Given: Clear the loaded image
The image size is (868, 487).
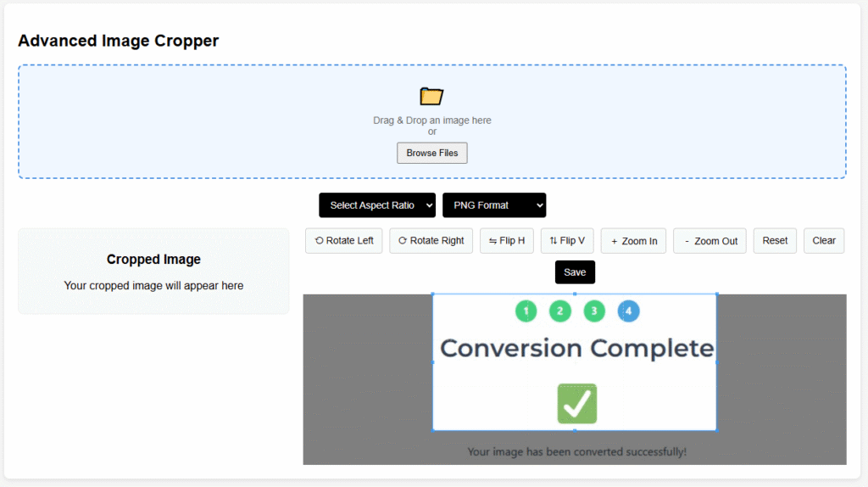Looking at the screenshot, I should point(824,241).
